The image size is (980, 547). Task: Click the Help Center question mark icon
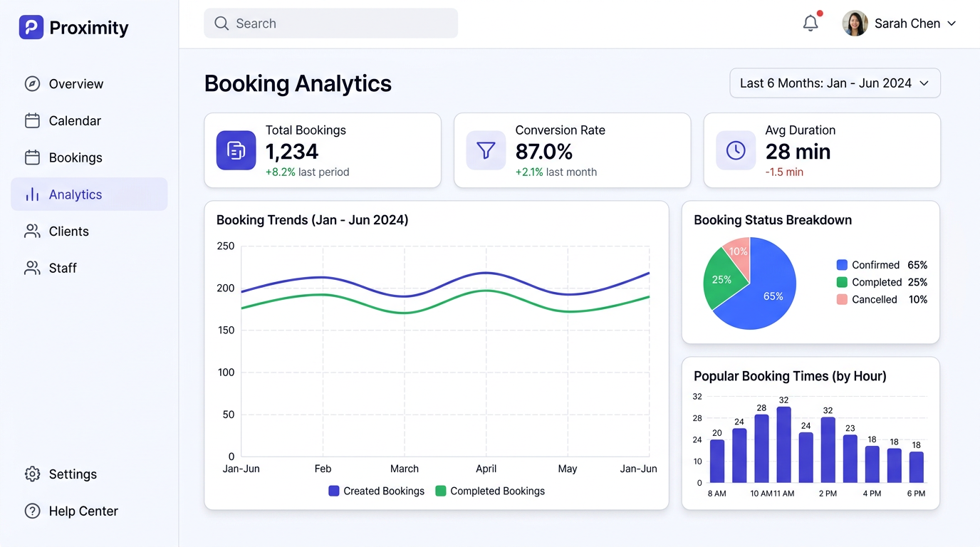tap(32, 511)
